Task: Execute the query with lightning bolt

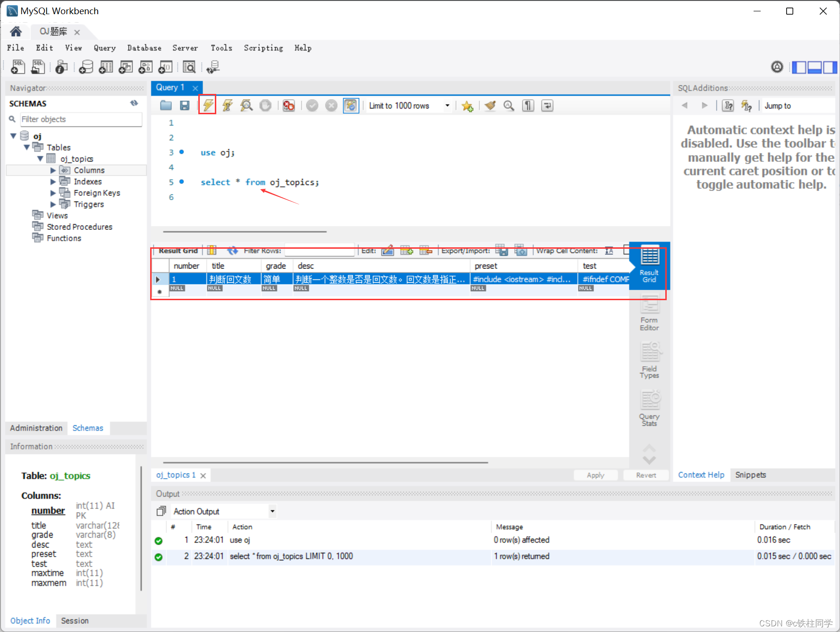Action: click(x=207, y=105)
